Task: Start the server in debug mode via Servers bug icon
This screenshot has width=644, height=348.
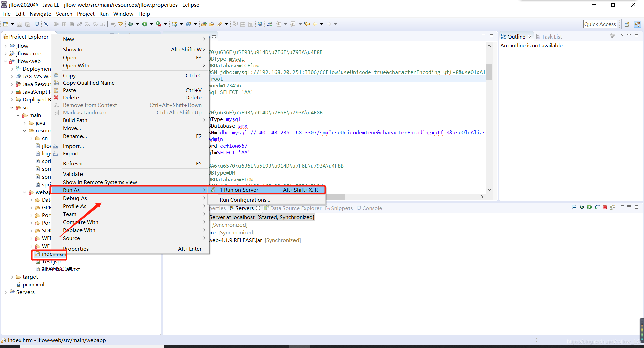Action: click(x=582, y=207)
